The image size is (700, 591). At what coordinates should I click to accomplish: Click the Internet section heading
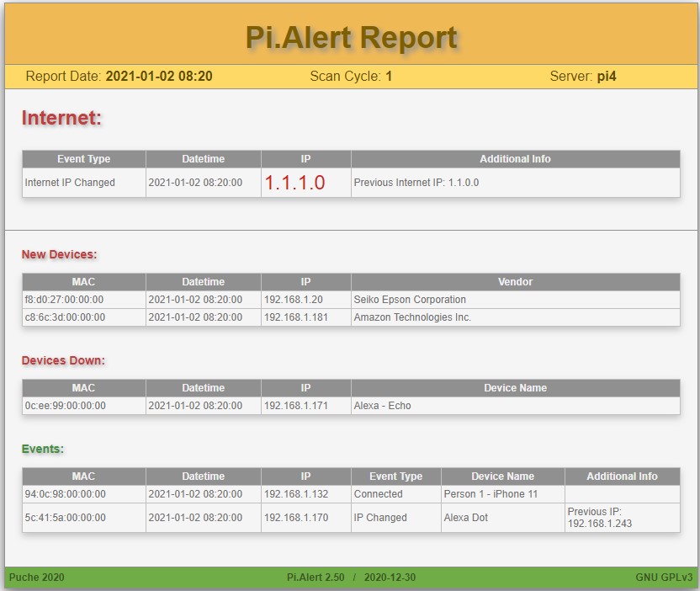61,118
